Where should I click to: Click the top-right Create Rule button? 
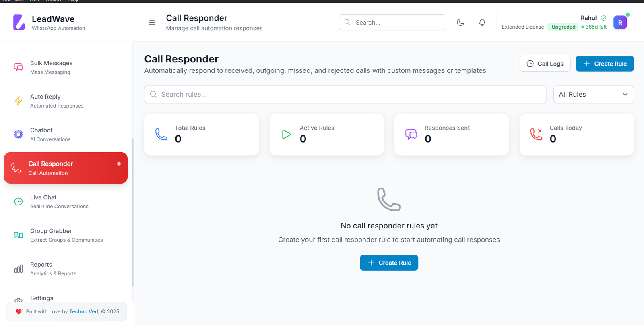pos(605,64)
